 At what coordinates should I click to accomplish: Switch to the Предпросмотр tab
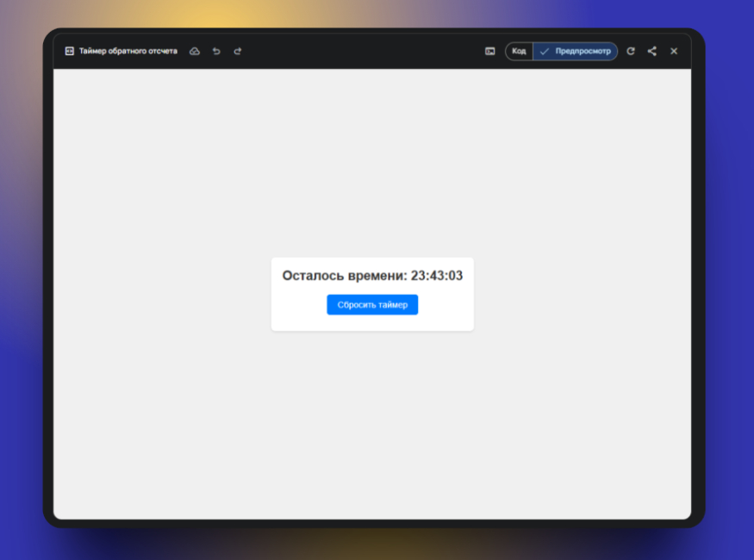click(x=575, y=51)
